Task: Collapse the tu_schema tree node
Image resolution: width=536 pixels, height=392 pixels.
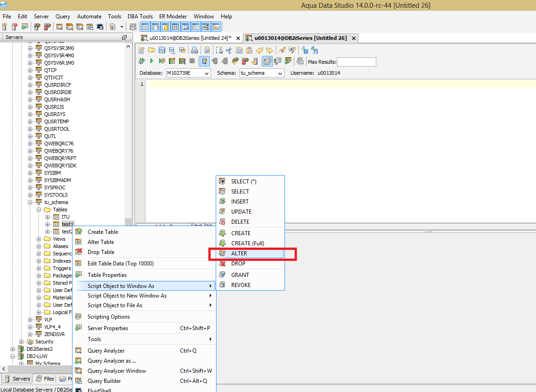Action: click(x=30, y=202)
